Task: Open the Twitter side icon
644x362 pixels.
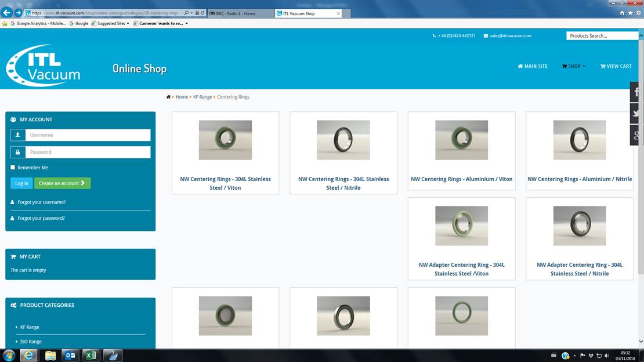Action: tap(635, 113)
